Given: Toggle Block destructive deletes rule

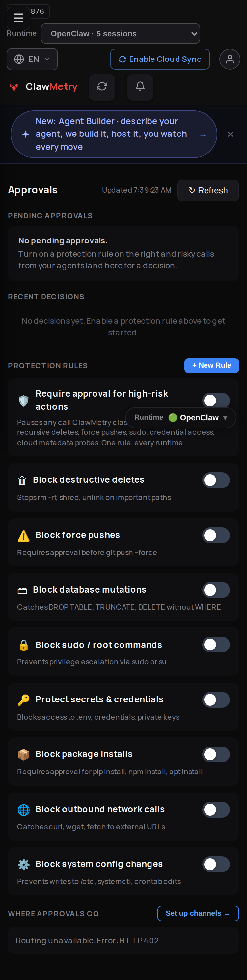Looking at the screenshot, I should pos(216,480).
